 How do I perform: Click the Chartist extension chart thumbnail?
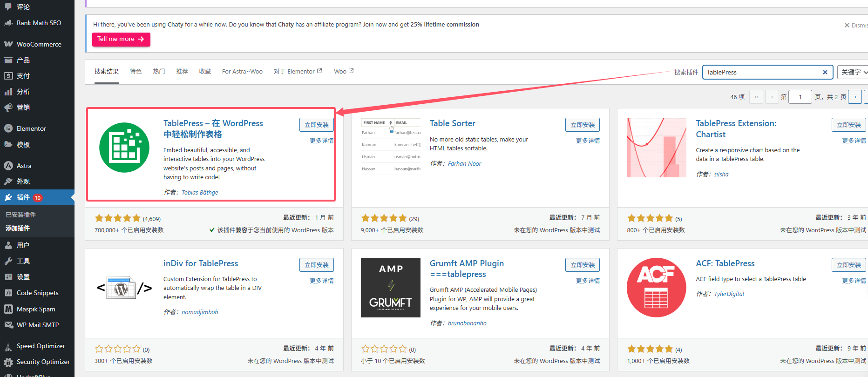[x=656, y=148]
